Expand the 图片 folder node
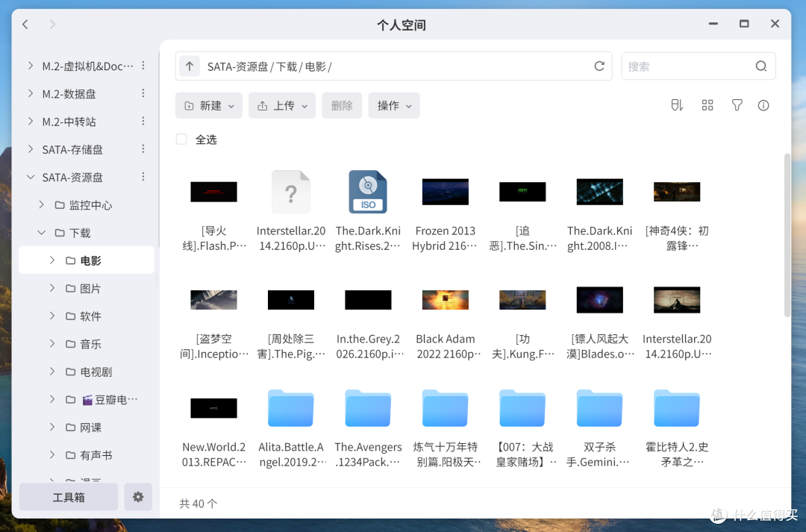This screenshot has height=532, width=806. point(52,288)
